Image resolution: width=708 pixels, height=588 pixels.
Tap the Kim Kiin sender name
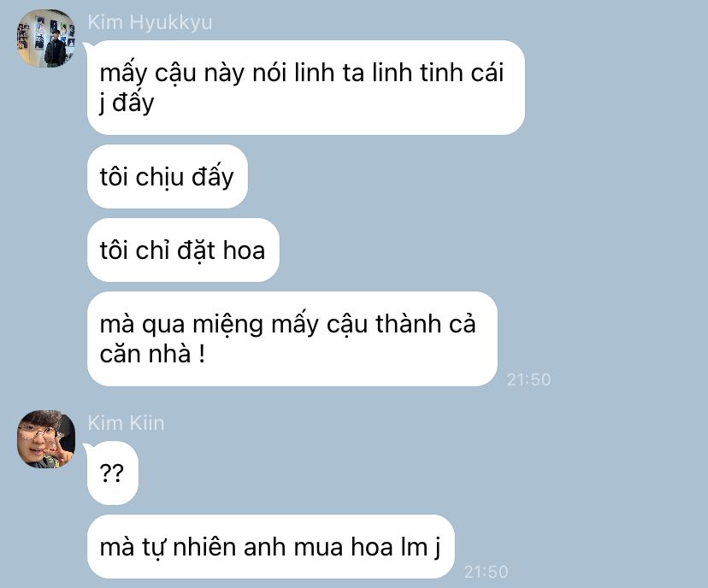126,423
